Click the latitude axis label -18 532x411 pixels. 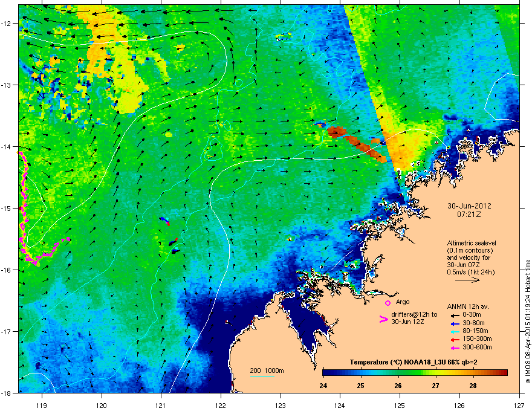point(7,393)
